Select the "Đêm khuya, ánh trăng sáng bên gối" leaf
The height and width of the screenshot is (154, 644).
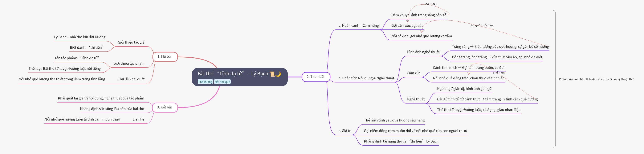pyautogui.click(x=419, y=15)
